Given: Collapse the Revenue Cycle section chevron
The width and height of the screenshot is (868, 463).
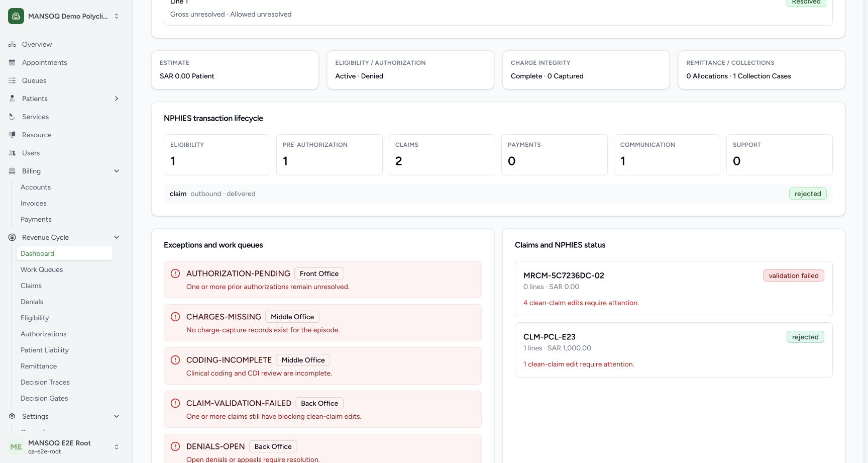Looking at the screenshot, I should pos(117,237).
